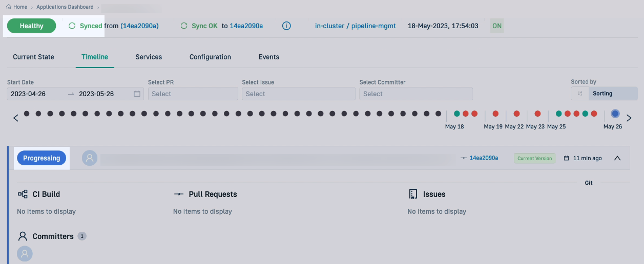Click the committer avatar under Committers
This screenshot has width=644, height=264.
[x=25, y=254]
